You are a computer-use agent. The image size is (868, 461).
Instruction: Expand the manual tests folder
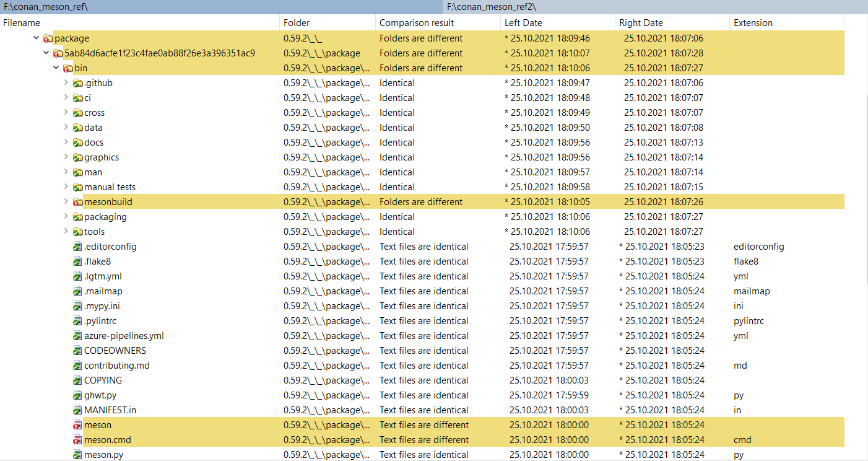pos(66,187)
